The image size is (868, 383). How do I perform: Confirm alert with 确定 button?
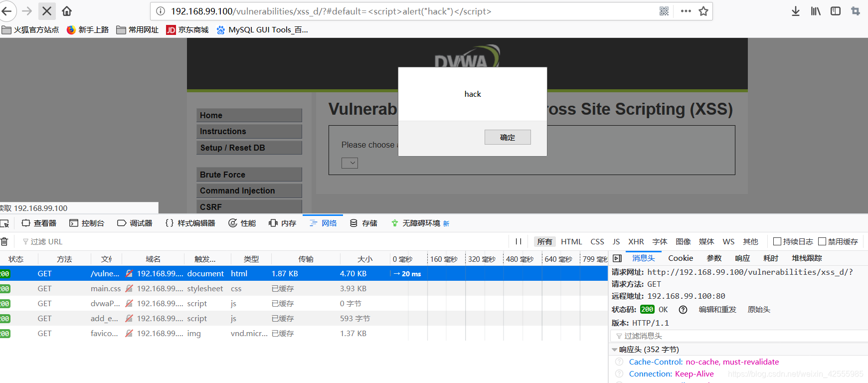[x=508, y=137]
